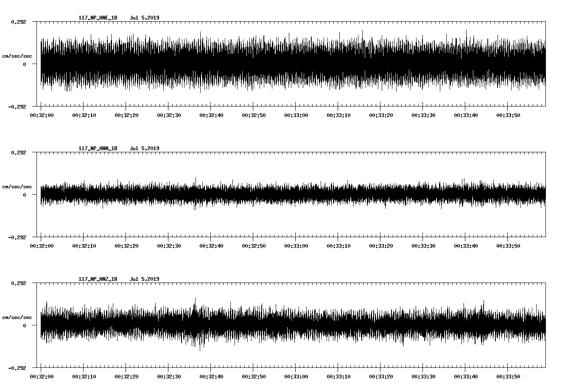576x392 pixels.
Task: Click the positive 0.292 axis value on HNE plot
Action: tap(19, 22)
